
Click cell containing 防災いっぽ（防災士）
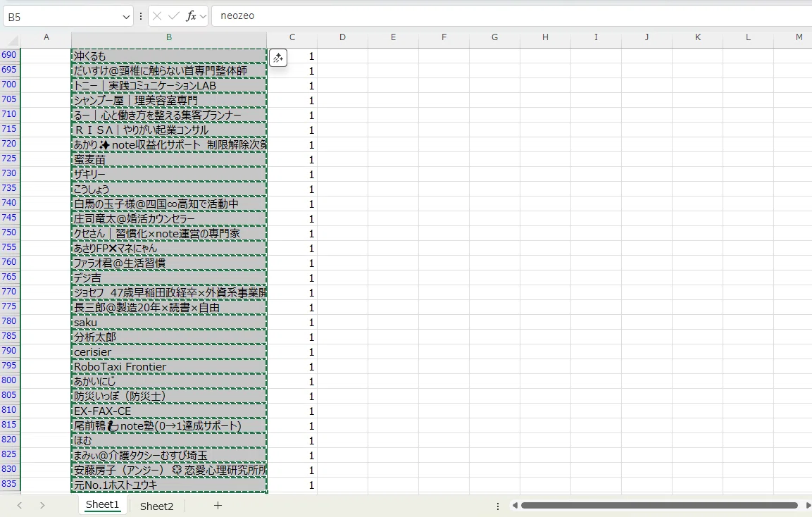[169, 397]
